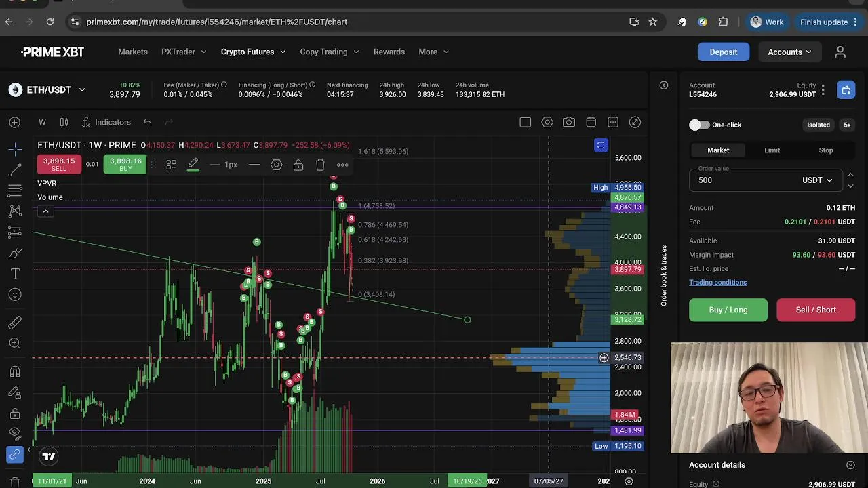Open the three-dot menu in the drawing toolbar
Image resolution: width=868 pixels, height=488 pixels.
(x=342, y=165)
